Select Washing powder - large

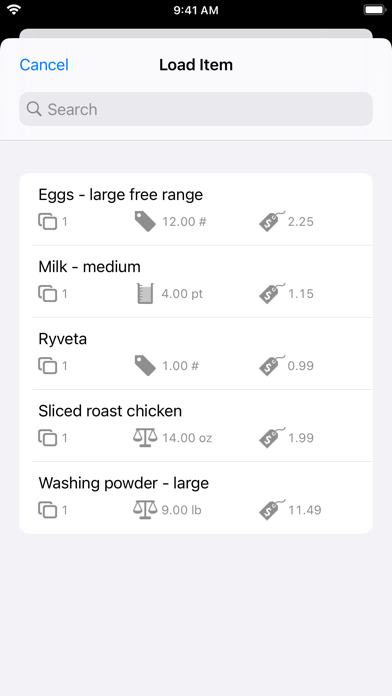point(196,498)
